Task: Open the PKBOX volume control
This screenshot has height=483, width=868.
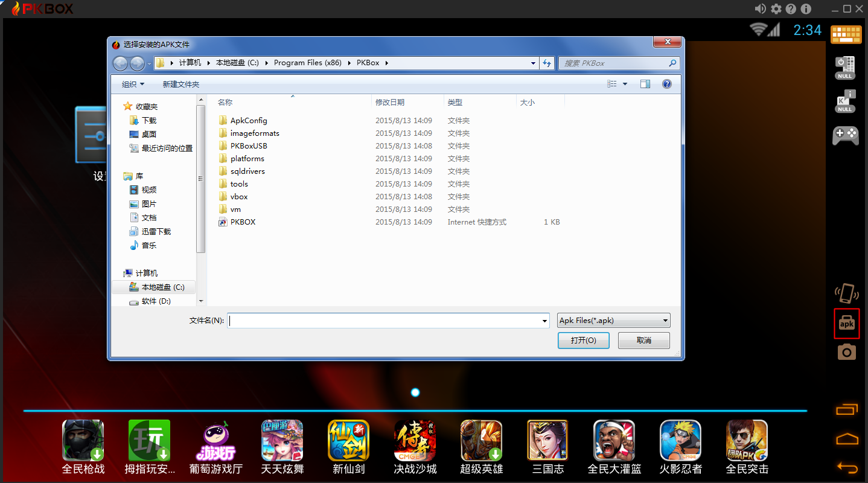Action: pos(761,8)
